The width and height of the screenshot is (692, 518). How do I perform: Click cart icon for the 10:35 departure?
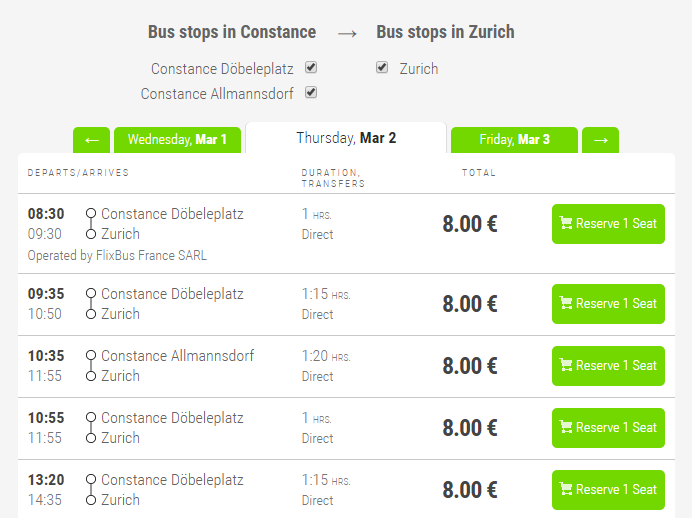(x=566, y=366)
